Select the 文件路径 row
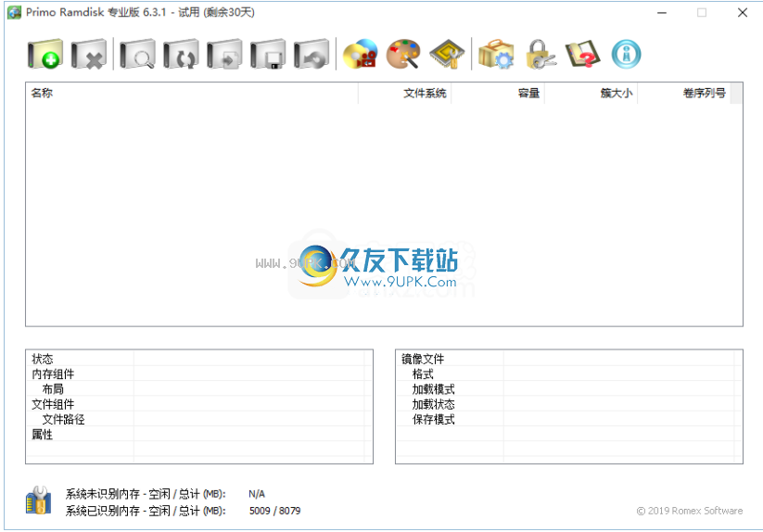 [x=199, y=419]
